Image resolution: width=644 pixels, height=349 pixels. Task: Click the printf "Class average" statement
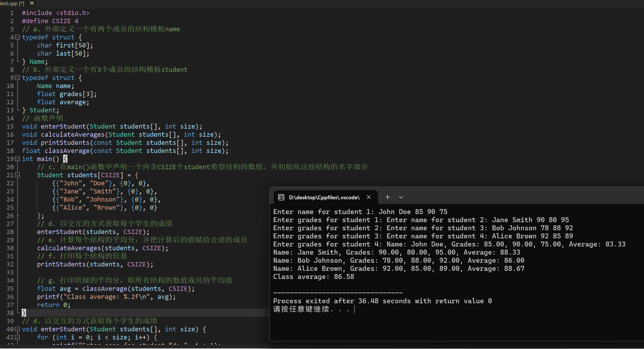click(107, 297)
